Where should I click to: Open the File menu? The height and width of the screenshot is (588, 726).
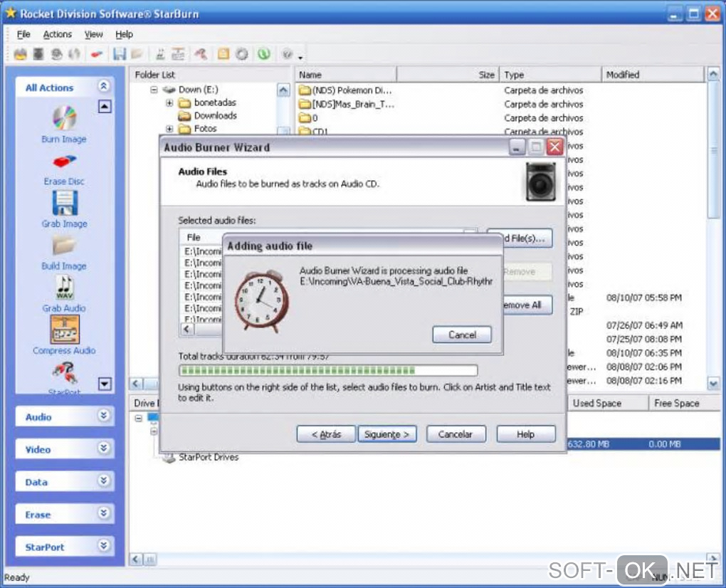[x=23, y=34]
